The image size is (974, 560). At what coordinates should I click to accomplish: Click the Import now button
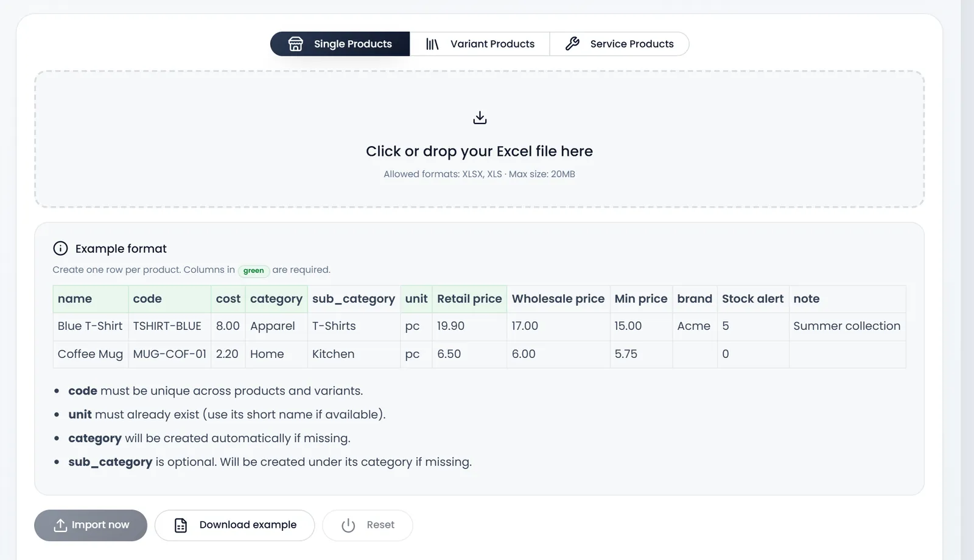tap(91, 525)
